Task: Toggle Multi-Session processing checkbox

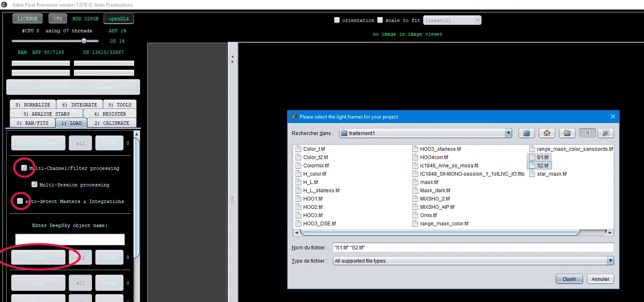Action: click(34, 184)
